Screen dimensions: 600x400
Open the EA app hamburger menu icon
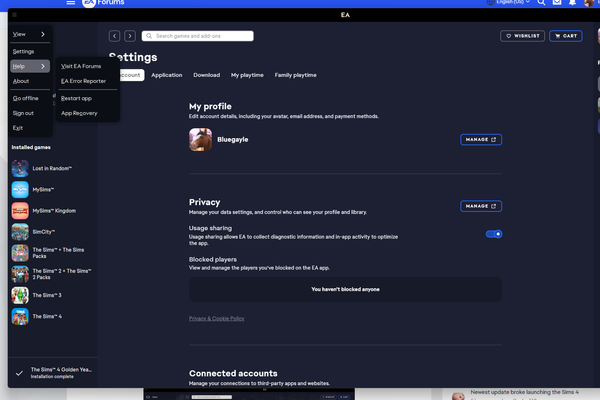point(15,15)
